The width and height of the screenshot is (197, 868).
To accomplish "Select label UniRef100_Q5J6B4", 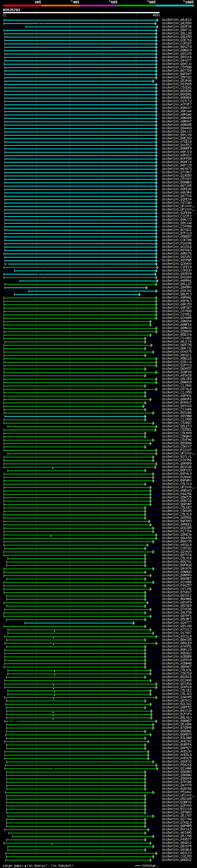I will 177,725.
